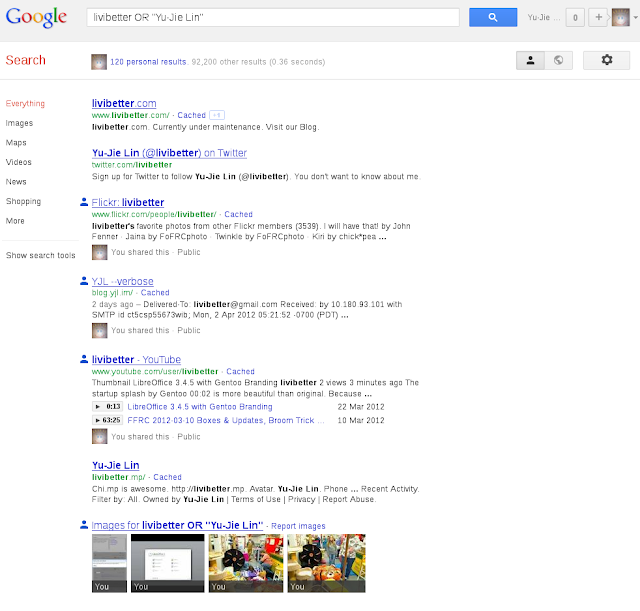Open LibreOffice 3.4.5 with Gentoo Branding video
Image resolution: width=640 pixels, height=611 pixels.
[x=200, y=407]
